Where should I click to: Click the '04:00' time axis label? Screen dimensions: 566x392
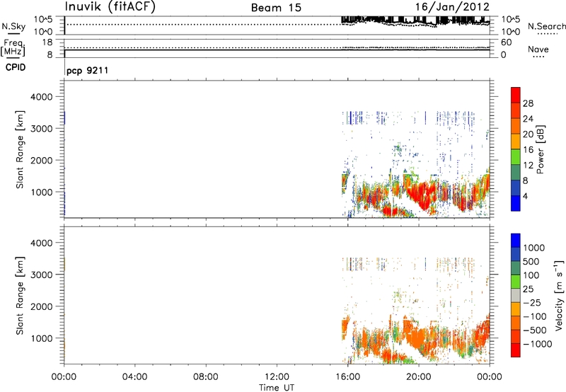coord(134,377)
